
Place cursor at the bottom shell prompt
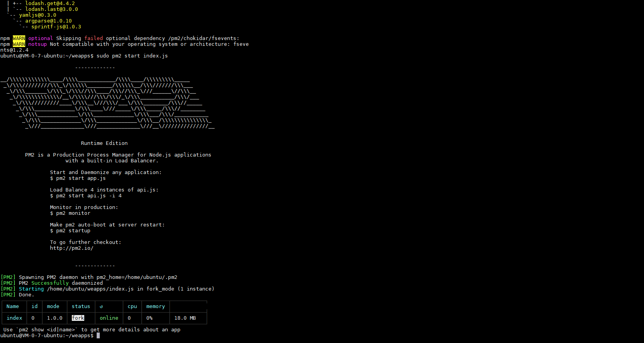[98, 336]
